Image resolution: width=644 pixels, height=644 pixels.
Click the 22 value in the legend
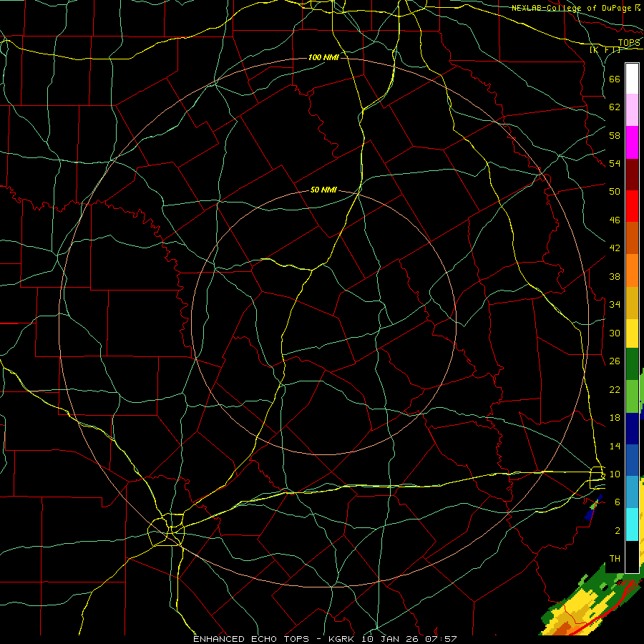(x=615, y=389)
